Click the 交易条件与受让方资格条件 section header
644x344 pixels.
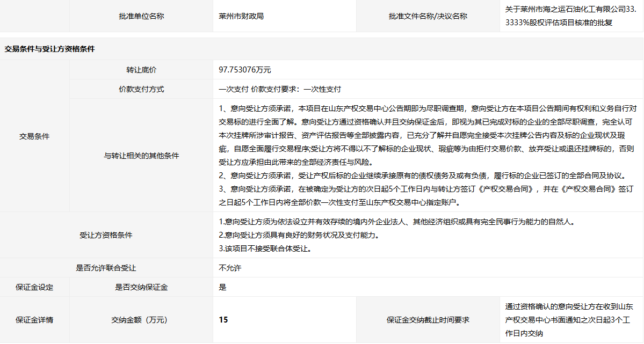coord(49,49)
